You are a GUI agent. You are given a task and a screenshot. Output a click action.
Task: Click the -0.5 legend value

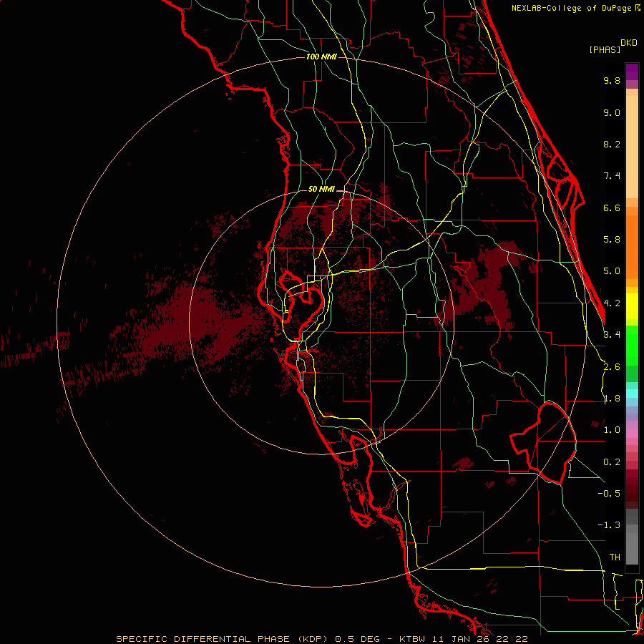pyautogui.click(x=609, y=494)
